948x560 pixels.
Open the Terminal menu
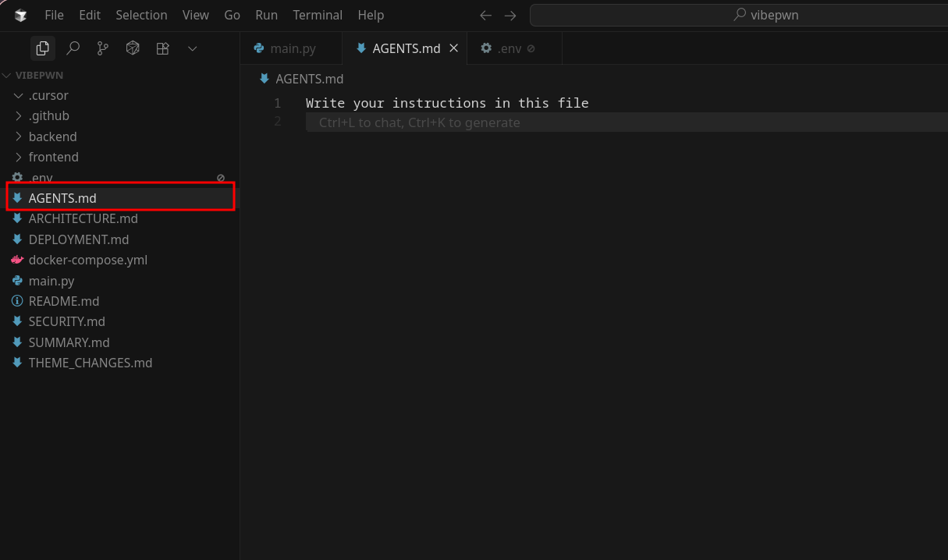(x=318, y=16)
